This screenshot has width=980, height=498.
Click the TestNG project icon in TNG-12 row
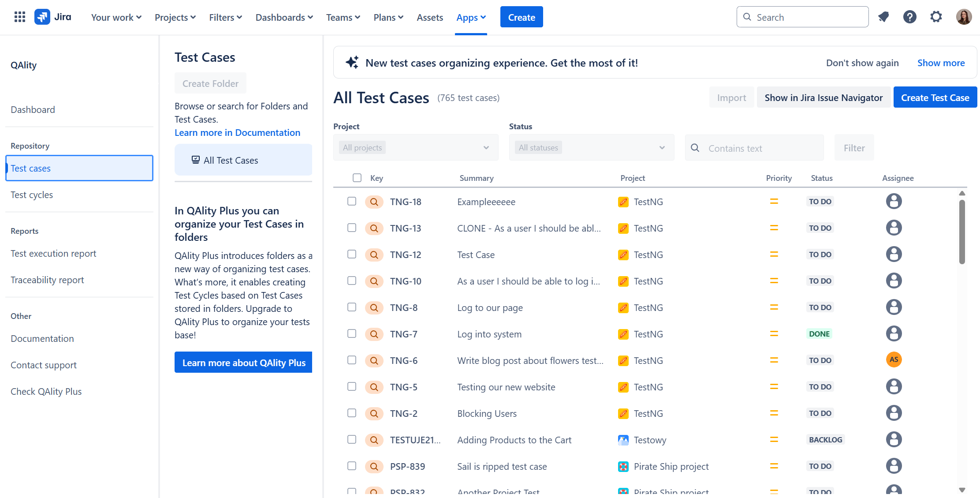tap(623, 255)
